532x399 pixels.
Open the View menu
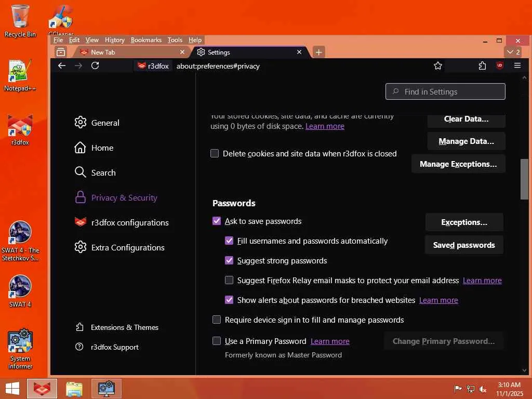(x=92, y=40)
